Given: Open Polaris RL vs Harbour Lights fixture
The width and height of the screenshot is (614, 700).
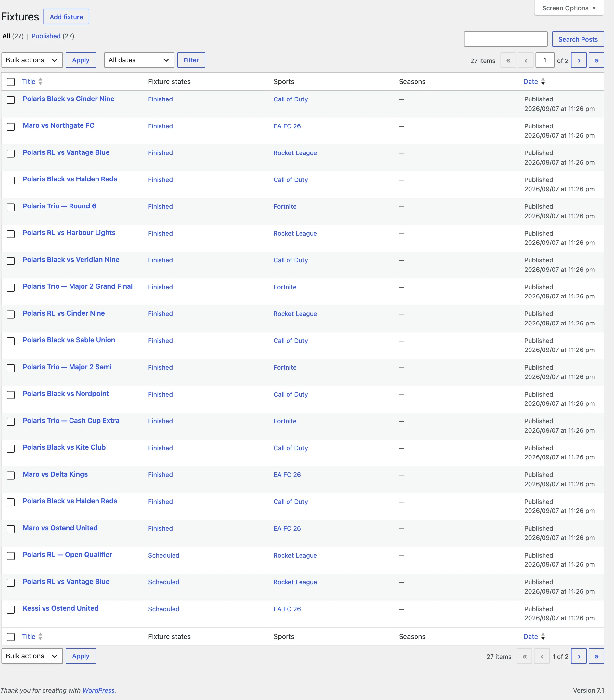Looking at the screenshot, I should tap(69, 233).
